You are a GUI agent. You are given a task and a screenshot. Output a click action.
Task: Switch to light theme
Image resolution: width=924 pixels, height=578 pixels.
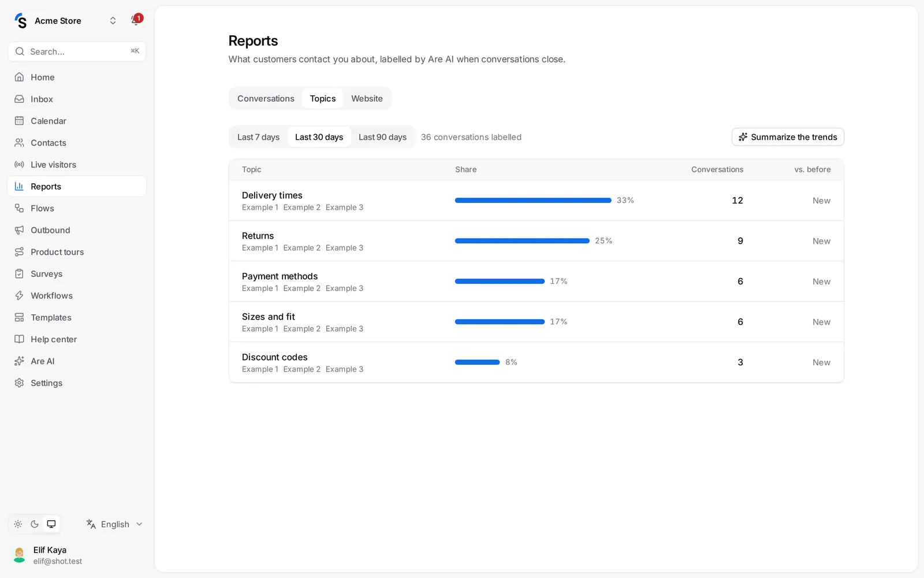click(x=18, y=524)
